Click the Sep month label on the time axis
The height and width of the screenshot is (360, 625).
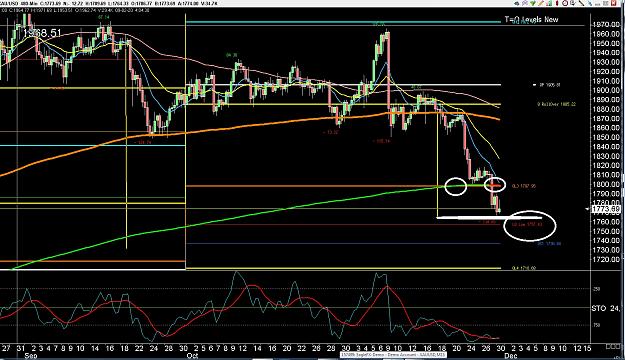click(x=31, y=355)
